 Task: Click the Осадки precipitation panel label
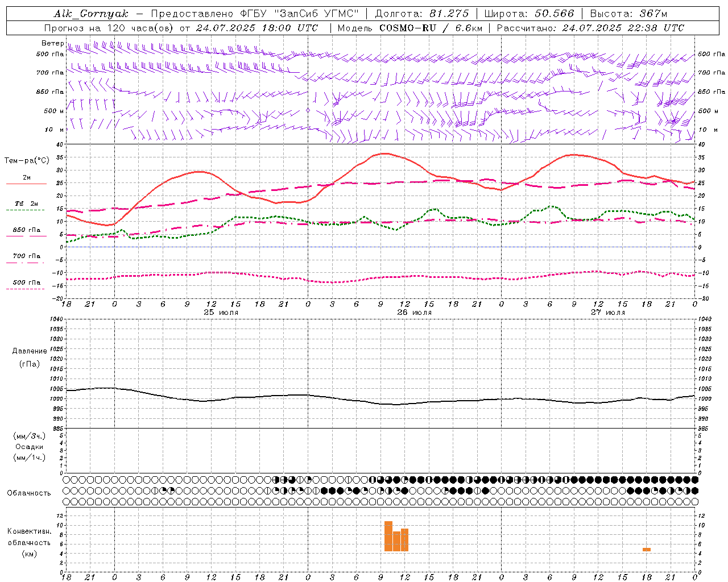30,447
